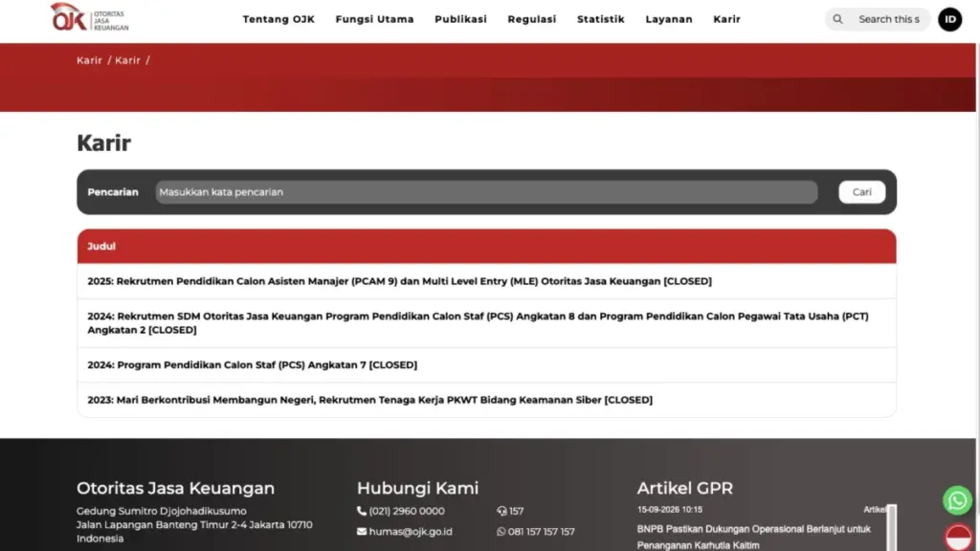Click the phone icon beside (021) 2960 0000
Screen dimensions: 980x551
click(361, 511)
